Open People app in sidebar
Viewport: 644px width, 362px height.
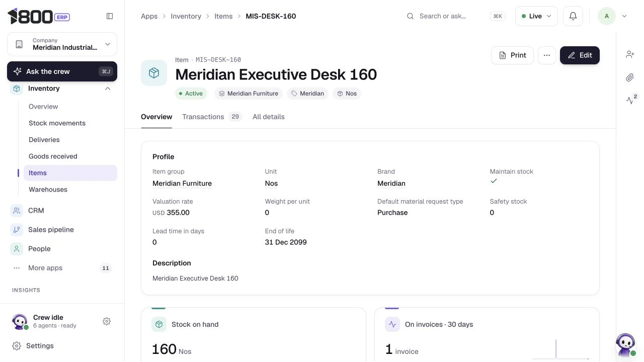(x=62, y=249)
